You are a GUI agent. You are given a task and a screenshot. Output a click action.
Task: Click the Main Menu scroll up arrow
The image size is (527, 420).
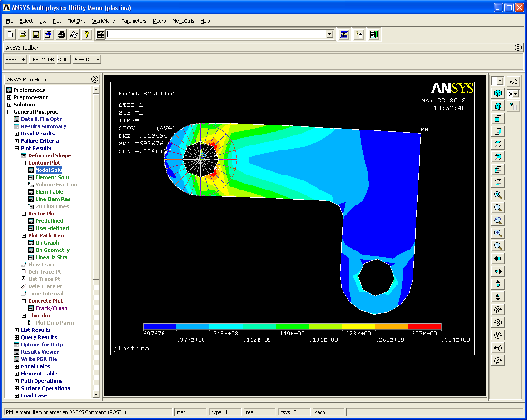click(x=96, y=90)
